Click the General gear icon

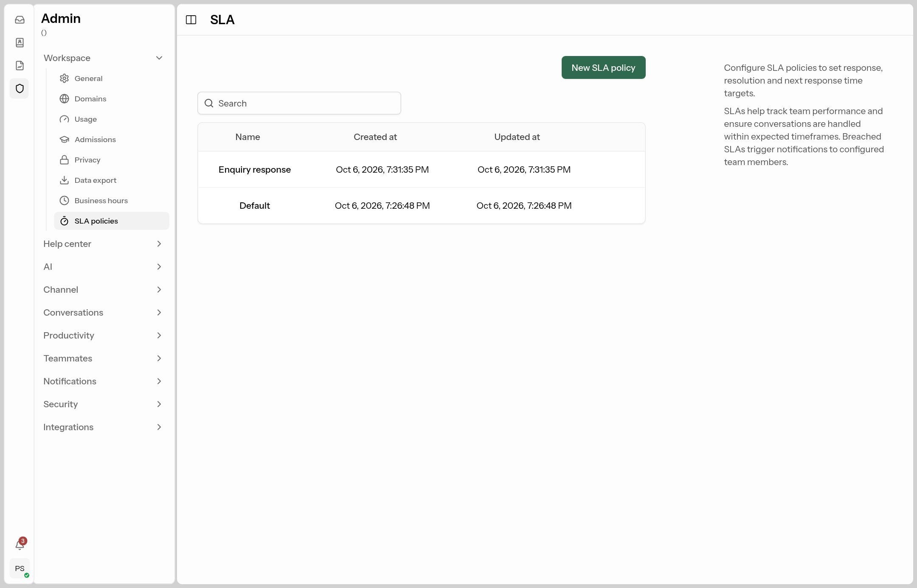tap(64, 78)
